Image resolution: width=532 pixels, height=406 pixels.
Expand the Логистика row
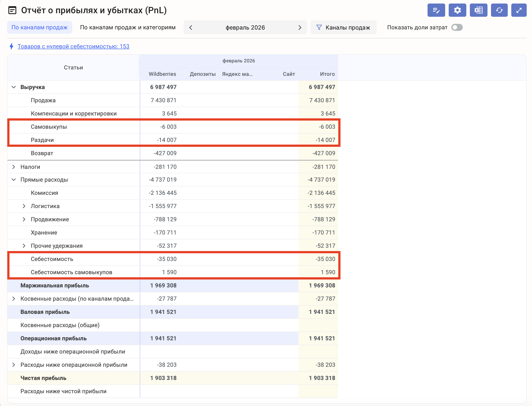click(x=24, y=206)
